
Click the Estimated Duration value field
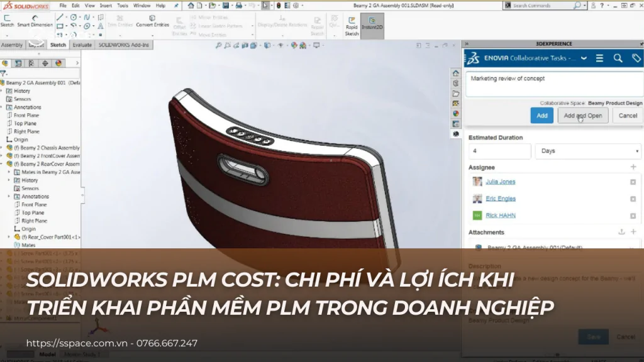tap(499, 151)
